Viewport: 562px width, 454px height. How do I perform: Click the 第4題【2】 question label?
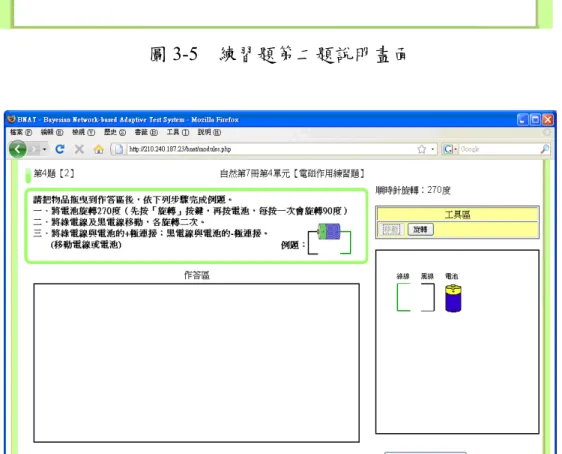54,174
